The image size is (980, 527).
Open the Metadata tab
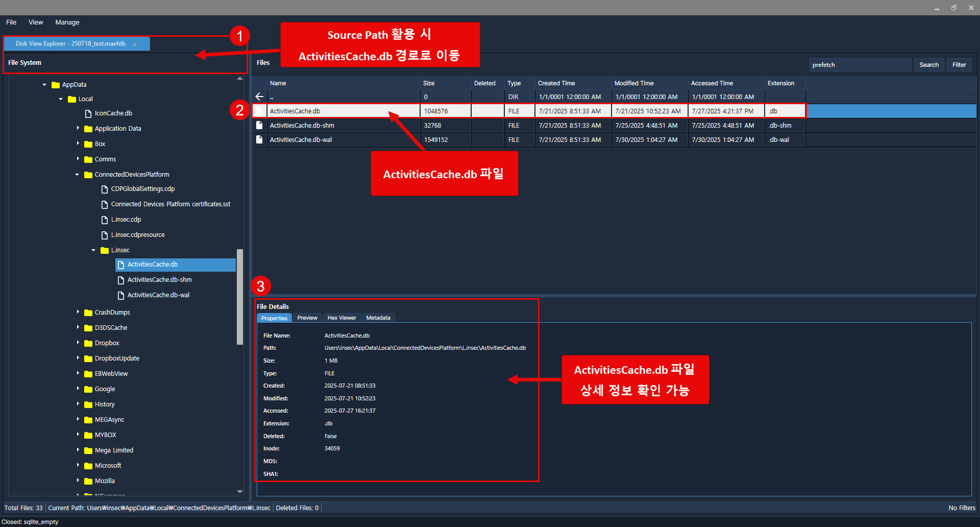pos(378,318)
